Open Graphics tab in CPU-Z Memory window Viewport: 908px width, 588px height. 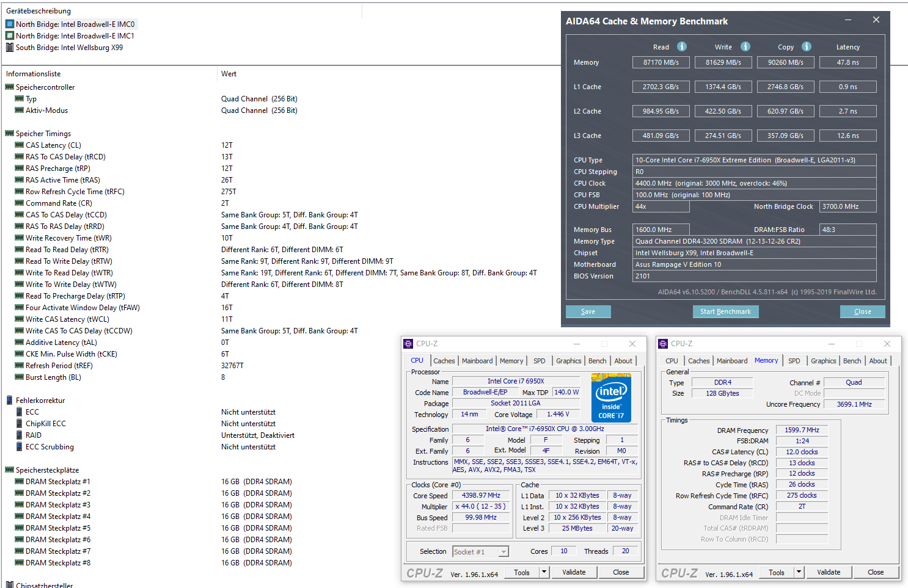[824, 361]
